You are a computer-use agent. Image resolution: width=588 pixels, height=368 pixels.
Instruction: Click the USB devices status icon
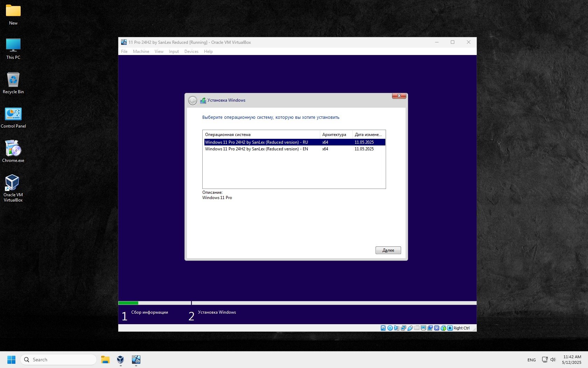[410, 328]
